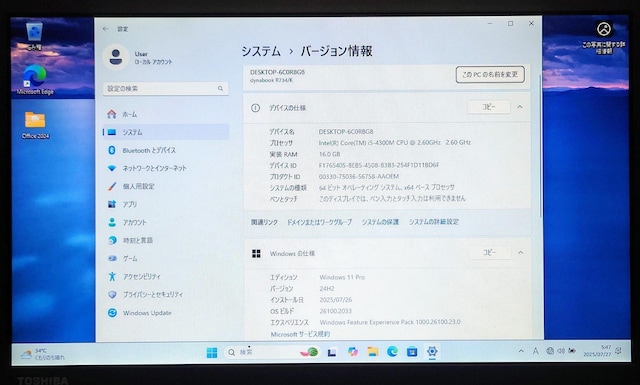Viewport: 640px width, 385px height.
Task: Show hidden system tray icons
Action: coord(521,351)
